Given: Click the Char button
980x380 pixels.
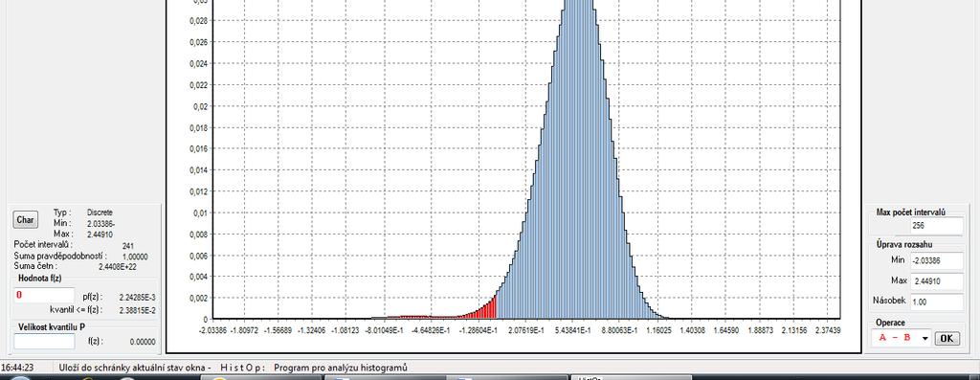Looking at the screenshot, I should (25, 219).
